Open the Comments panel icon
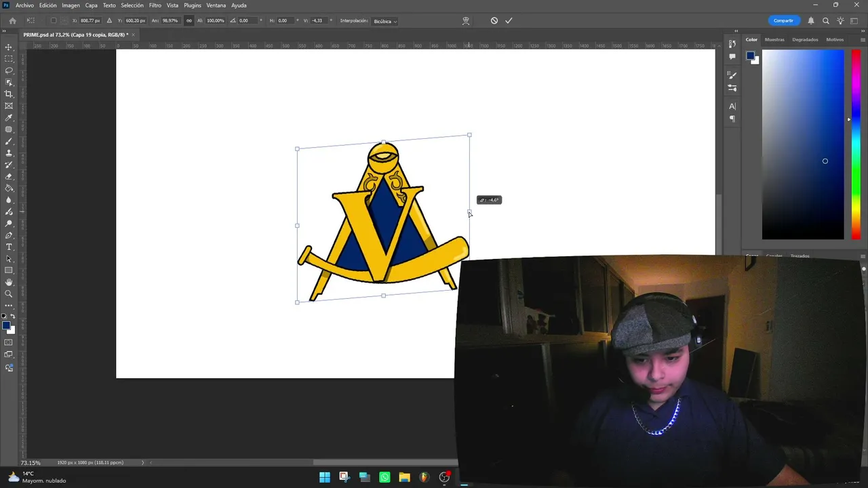The image size is (868, 488). (732, 56)
